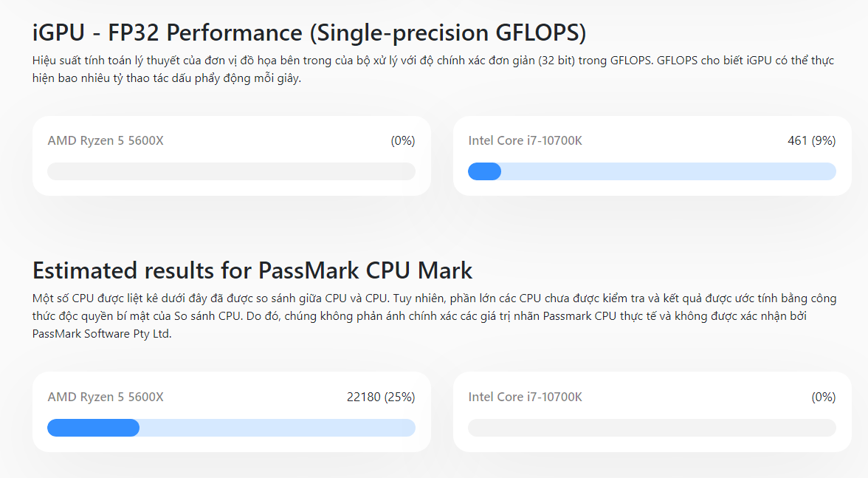This screenshot has height=478, width=868.
Task: Click the Estimated results for PassMark heading
Action: 252,270
